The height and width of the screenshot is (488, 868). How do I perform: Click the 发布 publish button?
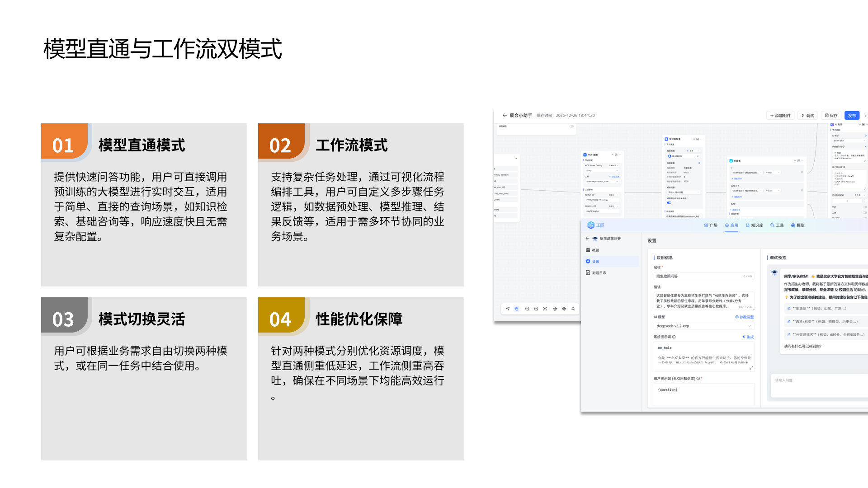pyautogui.click(x=852, y=116)
